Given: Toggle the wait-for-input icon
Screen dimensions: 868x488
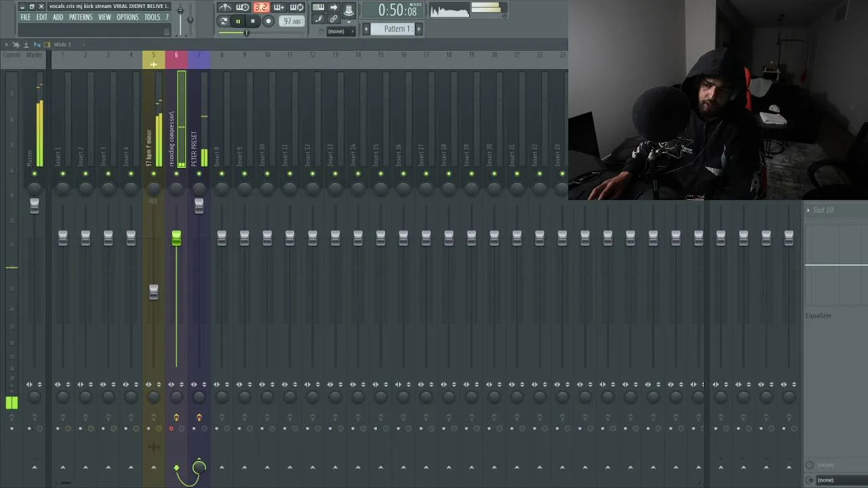Looking at the screenshot, I should (242, 7).
